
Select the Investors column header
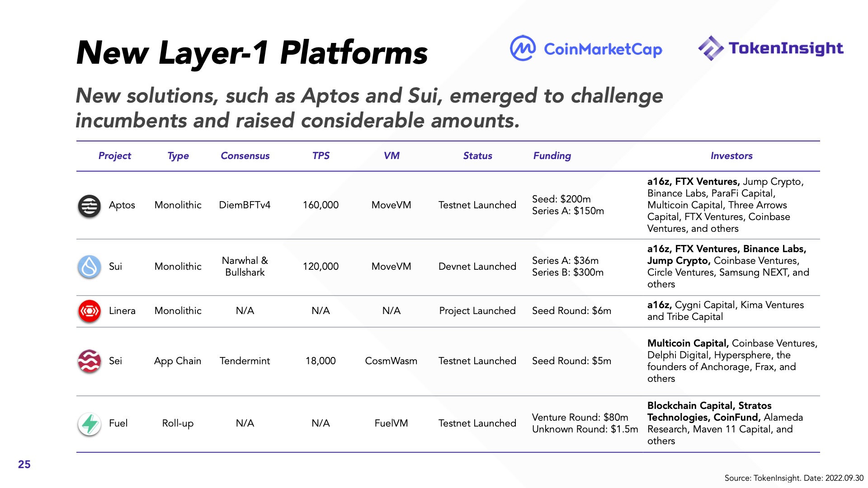tap(731, 156)
